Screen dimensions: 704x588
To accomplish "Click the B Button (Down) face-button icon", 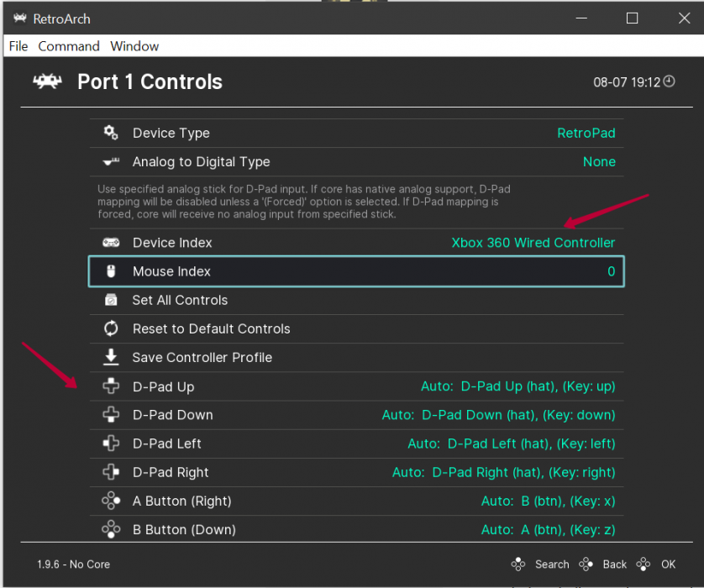I will (111, 530).
